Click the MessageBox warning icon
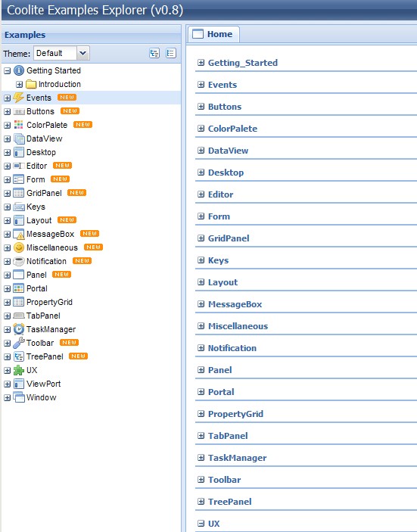This screenshot has width=417, height=532. pyautogui.click(x=19, y=234)
